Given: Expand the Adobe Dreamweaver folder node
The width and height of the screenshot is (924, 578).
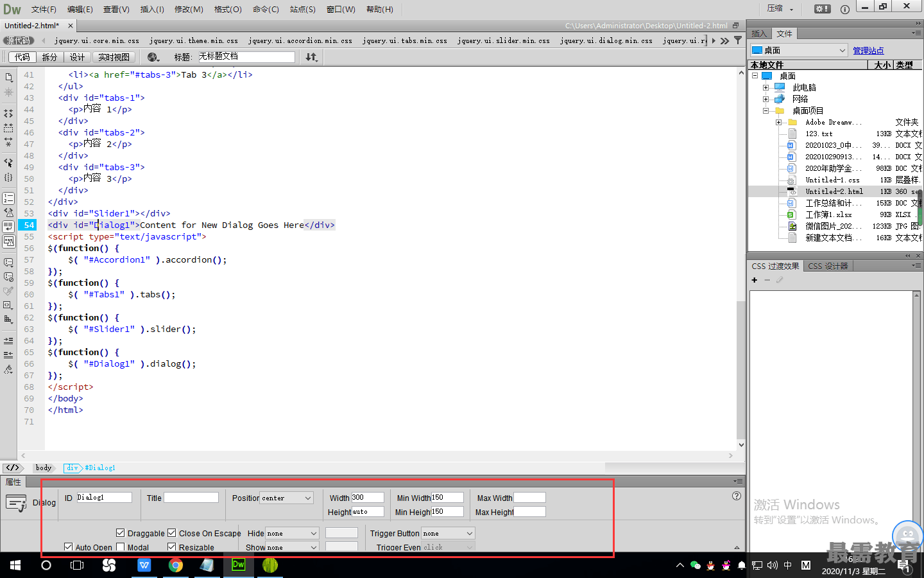Looking at the screenshot, I should pos(778,122).
